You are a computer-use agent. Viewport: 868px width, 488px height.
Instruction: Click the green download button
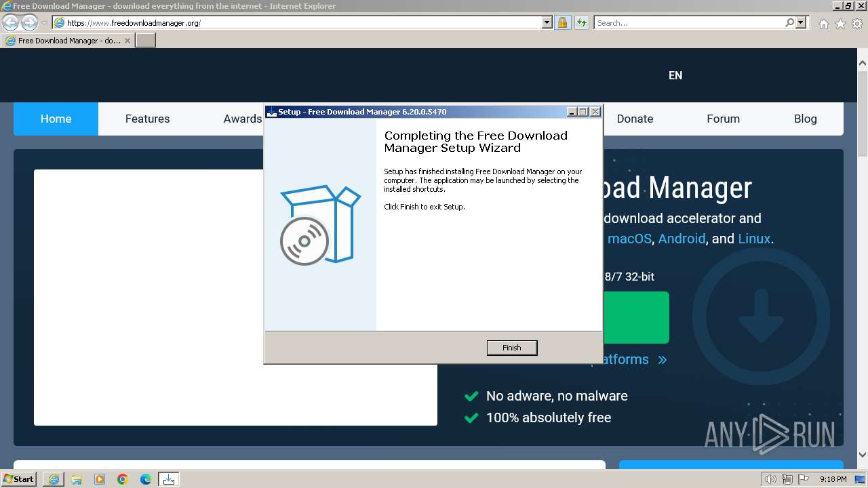(635, 317)
